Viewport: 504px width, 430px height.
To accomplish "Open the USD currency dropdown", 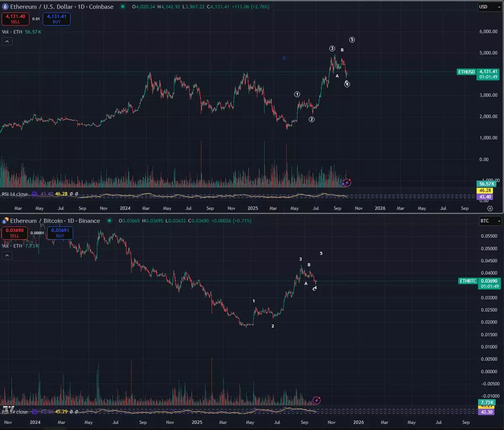I will (490, 7).
